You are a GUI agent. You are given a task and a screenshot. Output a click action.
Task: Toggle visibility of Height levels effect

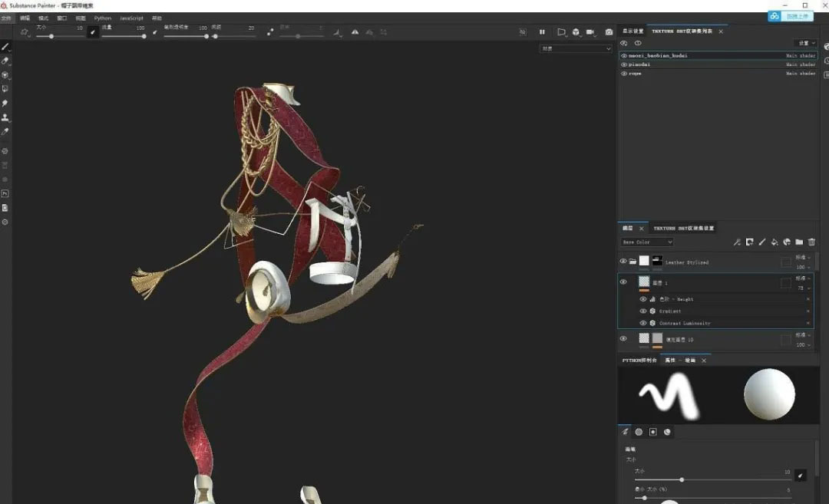pos(643,299)
